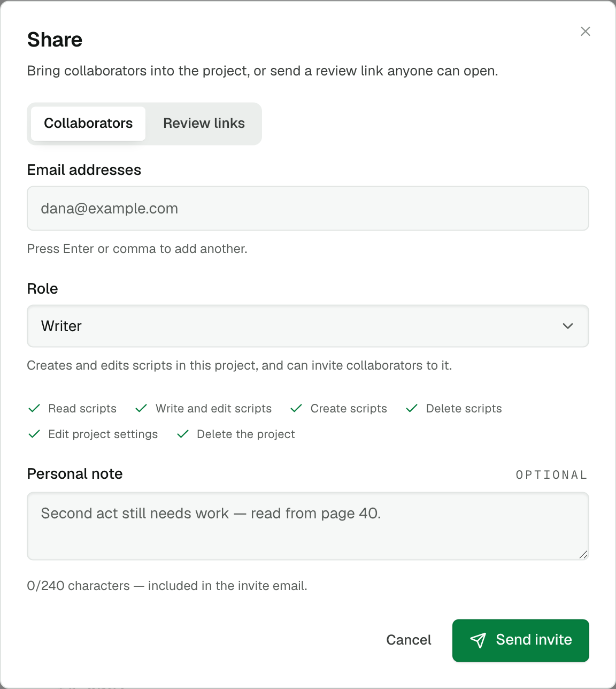
Task: Switch to the Review links tab
Action: [204, 124]
